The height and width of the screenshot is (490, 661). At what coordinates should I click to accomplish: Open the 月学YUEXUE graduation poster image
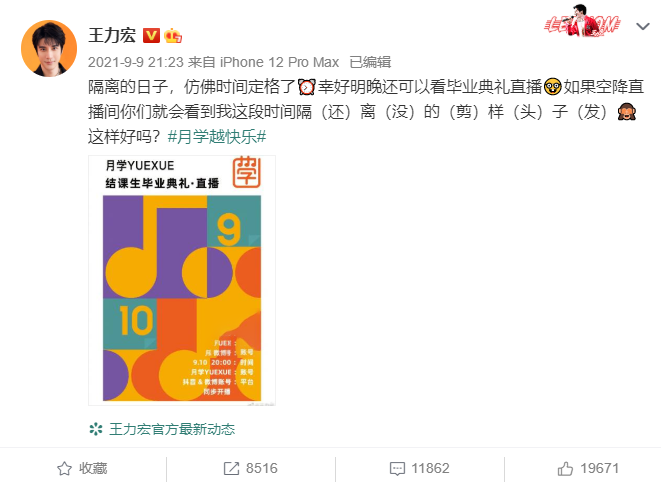pyautogui.click(x=182, y=280)
